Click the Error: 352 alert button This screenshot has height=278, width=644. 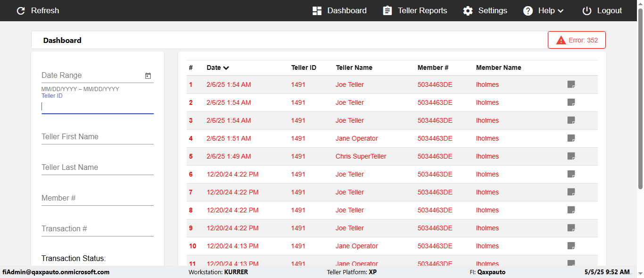(577, 40)
